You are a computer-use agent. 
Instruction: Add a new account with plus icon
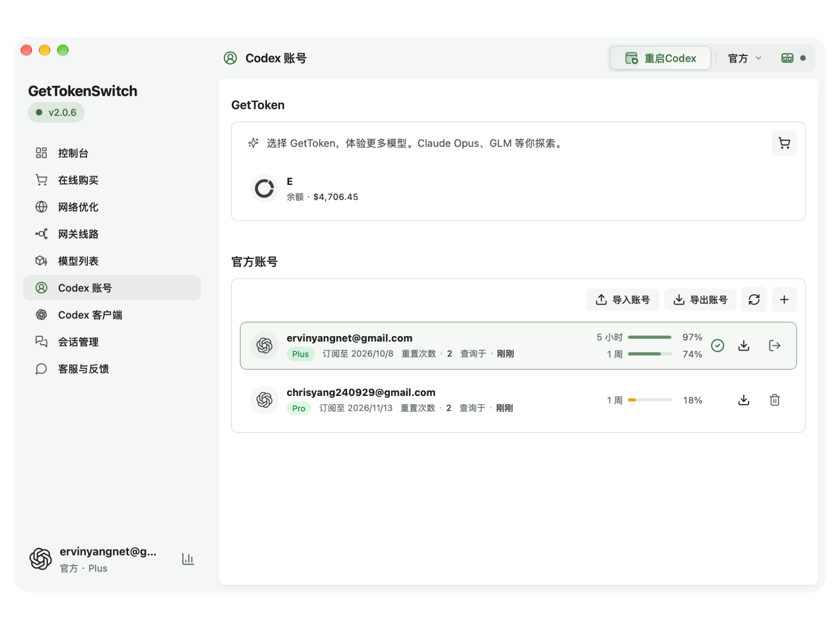784,300
